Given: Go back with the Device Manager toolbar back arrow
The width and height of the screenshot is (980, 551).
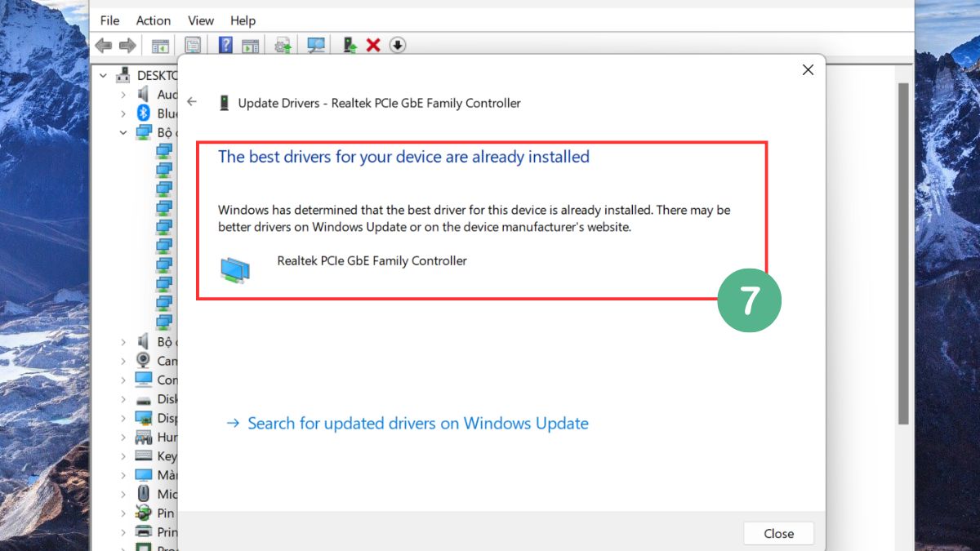Looking at the screenshot, I should coord(103,46).
